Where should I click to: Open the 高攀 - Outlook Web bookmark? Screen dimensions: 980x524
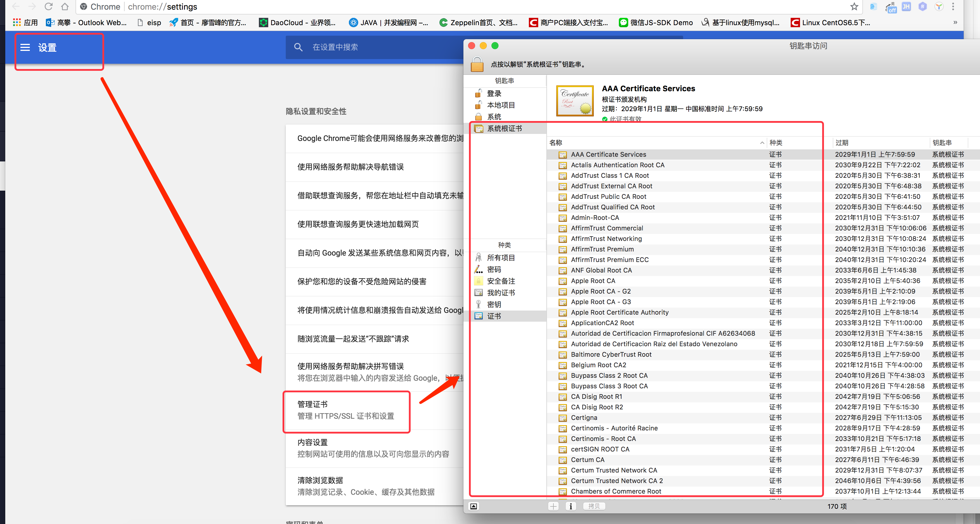(86, 23)
